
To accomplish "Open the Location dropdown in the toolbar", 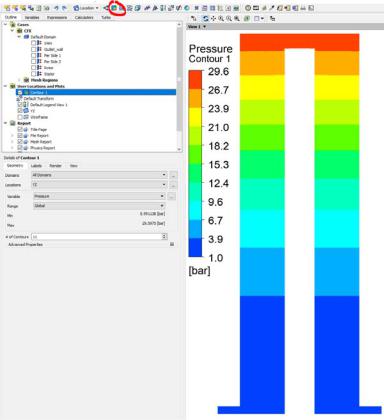I will (x=86, y=8).
